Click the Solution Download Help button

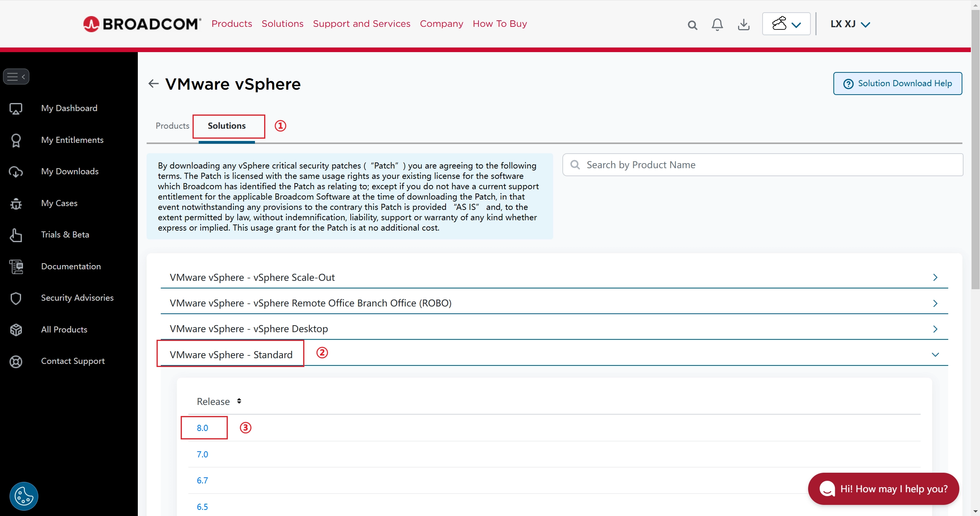coord(897,84)
